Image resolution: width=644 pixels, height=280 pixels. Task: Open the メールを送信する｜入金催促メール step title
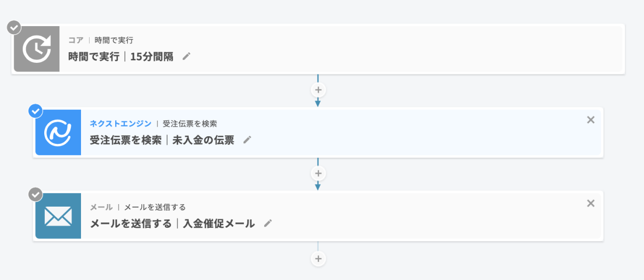coord(172,224)
